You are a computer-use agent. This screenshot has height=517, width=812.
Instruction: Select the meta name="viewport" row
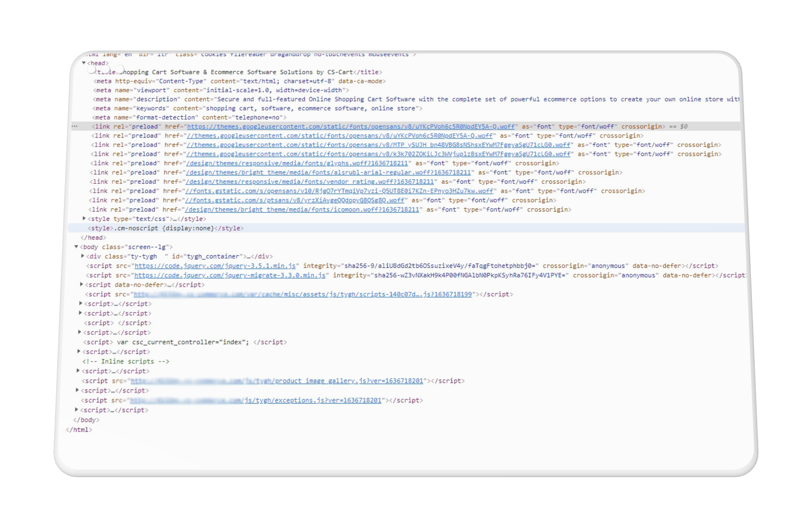pos(221,90)
